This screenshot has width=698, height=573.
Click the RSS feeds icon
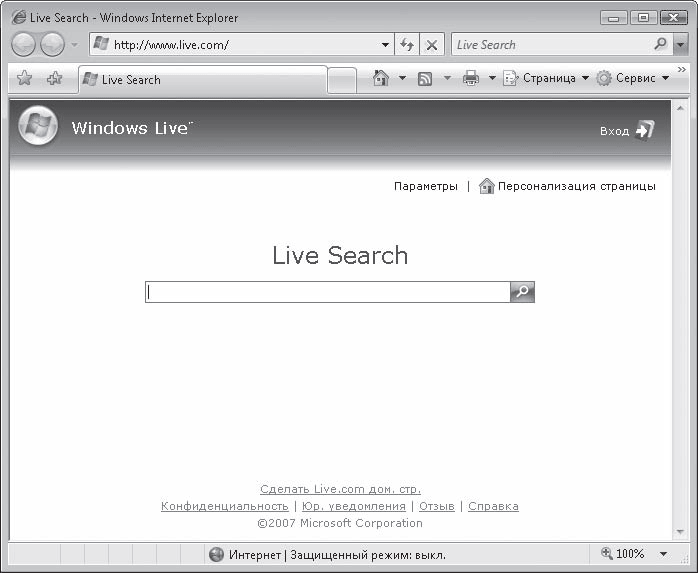pyautogui.click(x=425, y=79)
